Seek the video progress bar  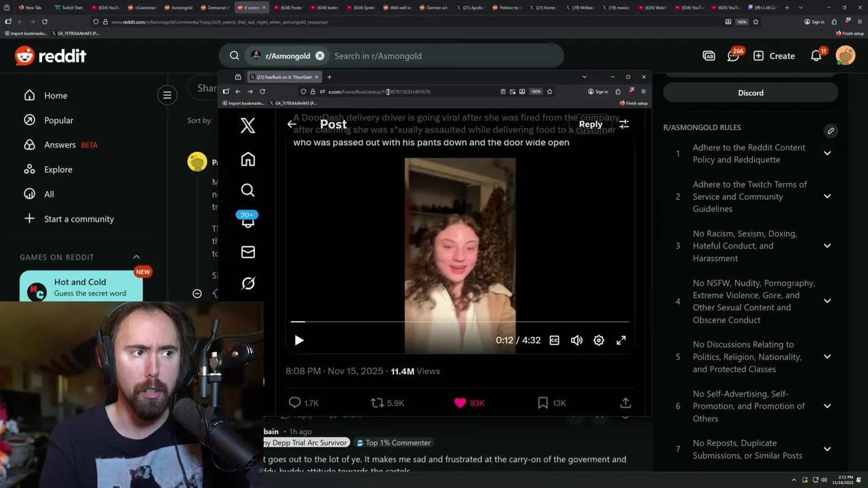pyautogui.click(x=460, y=322)
